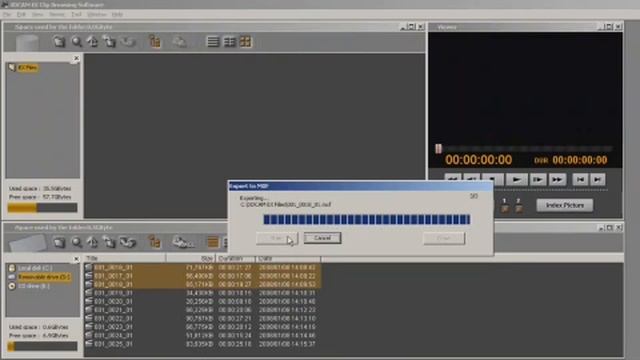Select clip 031_0023_01 in the list

click(x=203, y=327)
